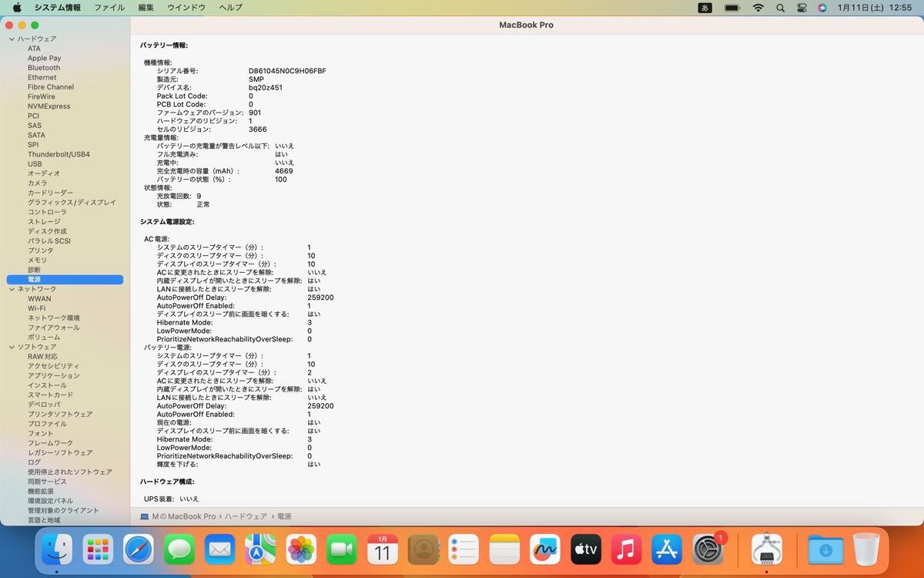Viewport: 924px width, 578px height.
Task: Click Japanese input source indicator
Action: point(705,8)
